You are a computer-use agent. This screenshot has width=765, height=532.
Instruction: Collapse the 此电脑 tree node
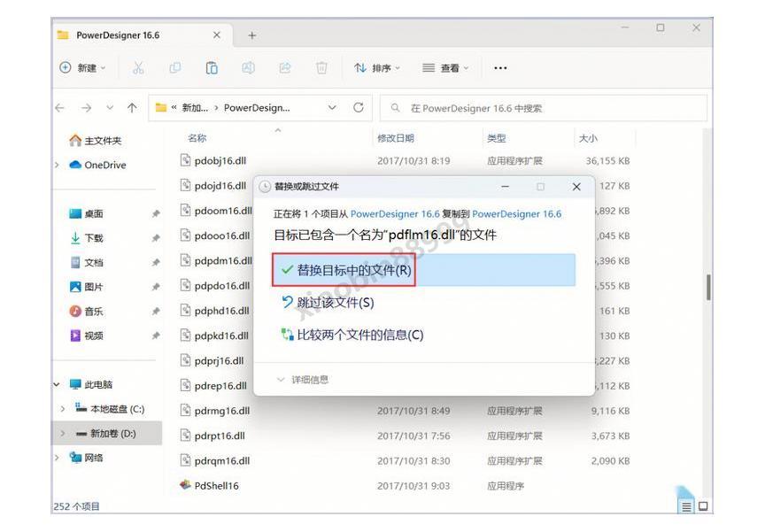click(x=57, y=384)
